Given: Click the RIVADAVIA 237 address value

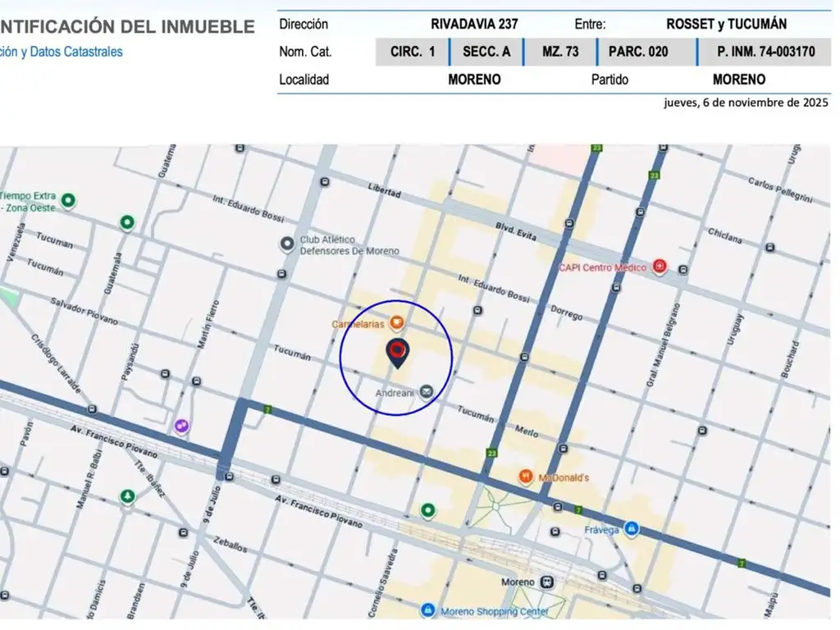Looking at the screenshot, I should tap(474, 25).
